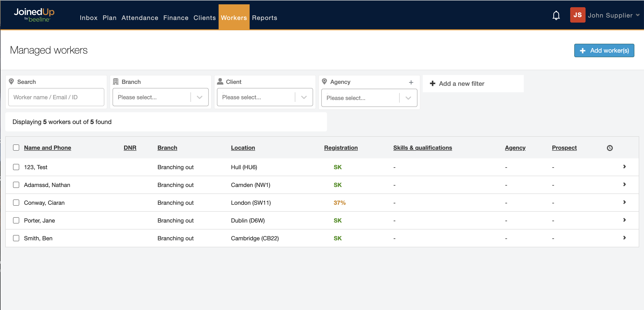Image resolution: width=644 pixels, height=310 pixels.
Task: Sort by Registration column header
Action: click(x=341, y=148)
